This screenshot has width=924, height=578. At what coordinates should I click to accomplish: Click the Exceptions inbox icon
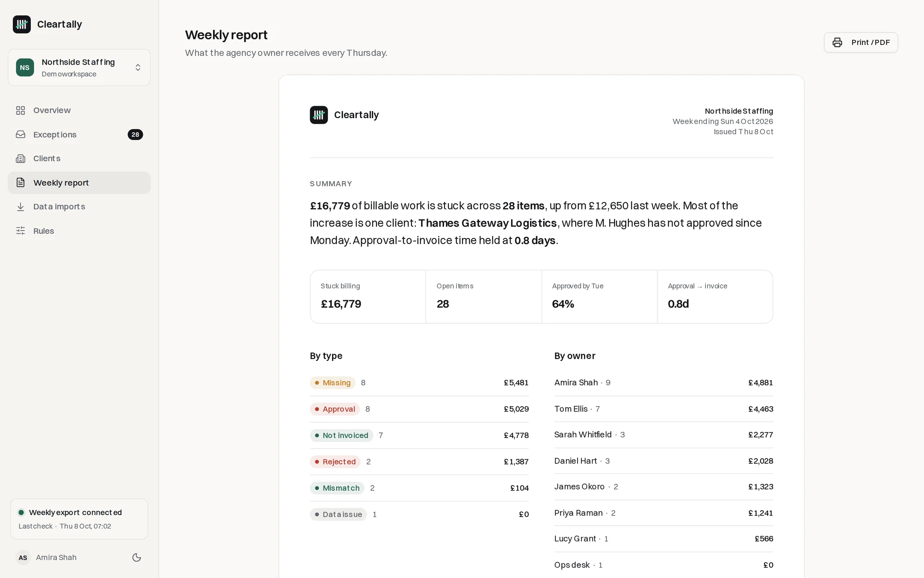pyautogui.click(x=21, y=134)
